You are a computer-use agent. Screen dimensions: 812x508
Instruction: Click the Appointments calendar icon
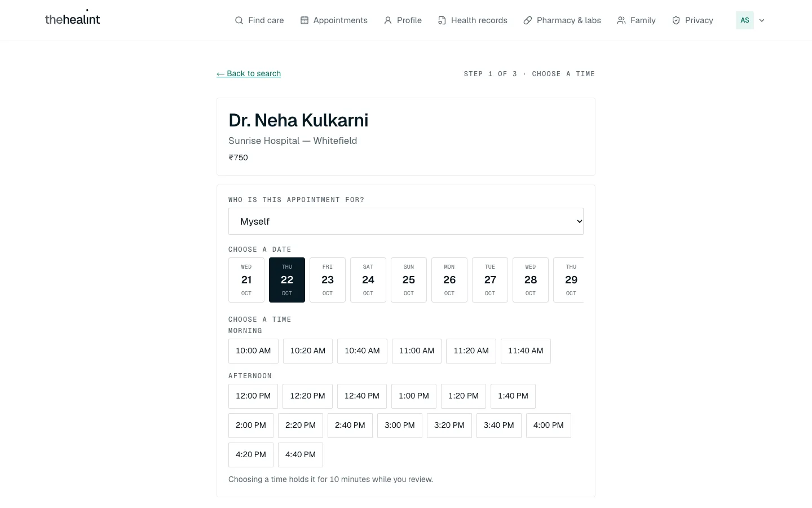(304, 20)
